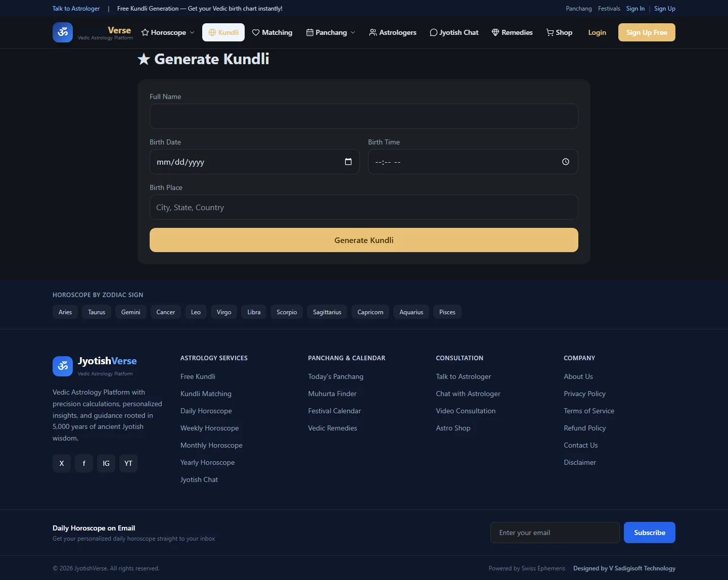Click the Birth Date field
Image resolution: width=728 pixels, height=580 pixels.
pos(255,162)
